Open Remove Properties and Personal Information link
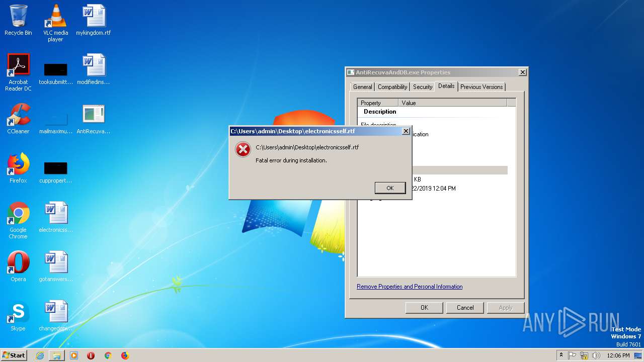The width and height of the screenshot is (644, 362). pos(410,287)
